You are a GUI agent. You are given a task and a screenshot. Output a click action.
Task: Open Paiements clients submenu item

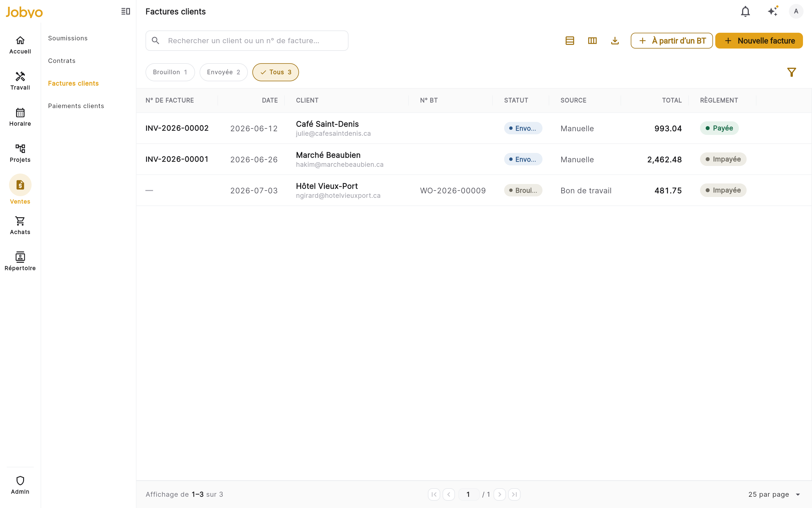point(76,106)
